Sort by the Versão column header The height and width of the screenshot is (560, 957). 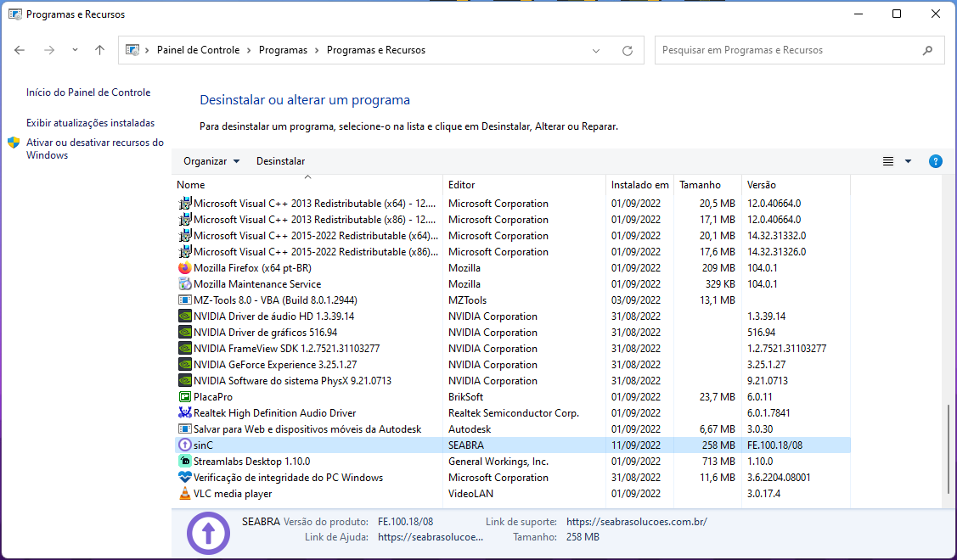[x=796, y=184]
